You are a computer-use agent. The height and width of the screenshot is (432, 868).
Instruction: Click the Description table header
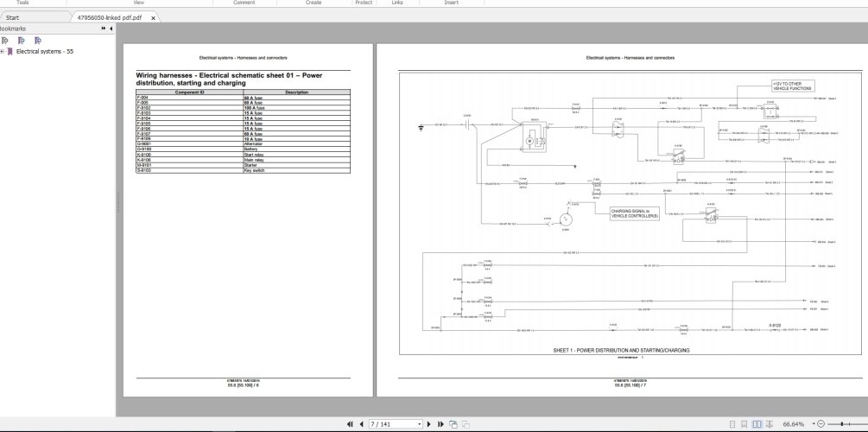[x=297, y=92]
